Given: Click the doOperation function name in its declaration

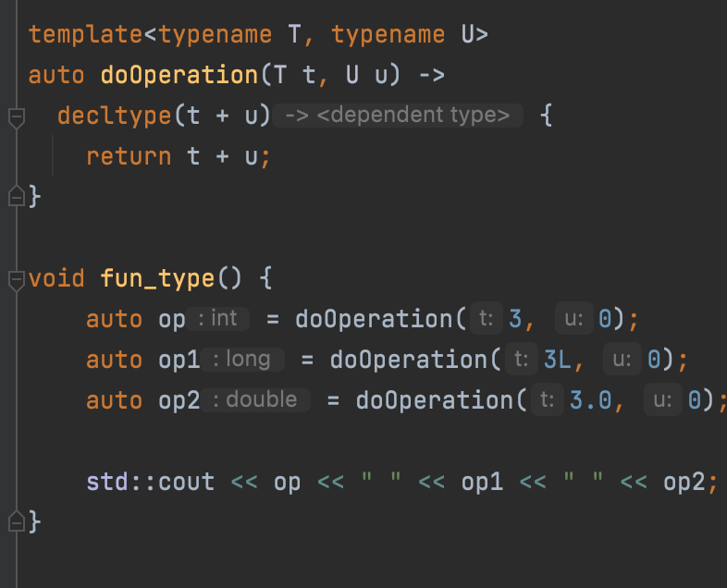Looking at the screenshot, I should click(x=179, y=75).
